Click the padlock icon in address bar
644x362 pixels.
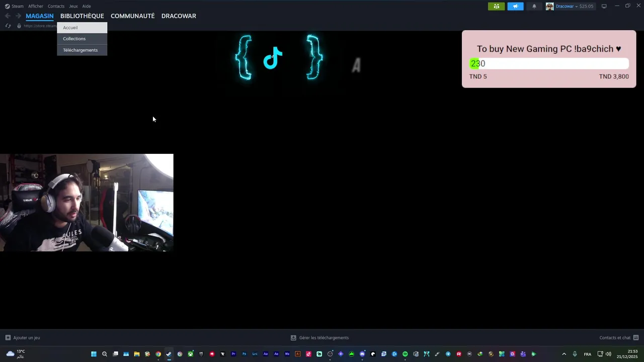coord(19,26)
